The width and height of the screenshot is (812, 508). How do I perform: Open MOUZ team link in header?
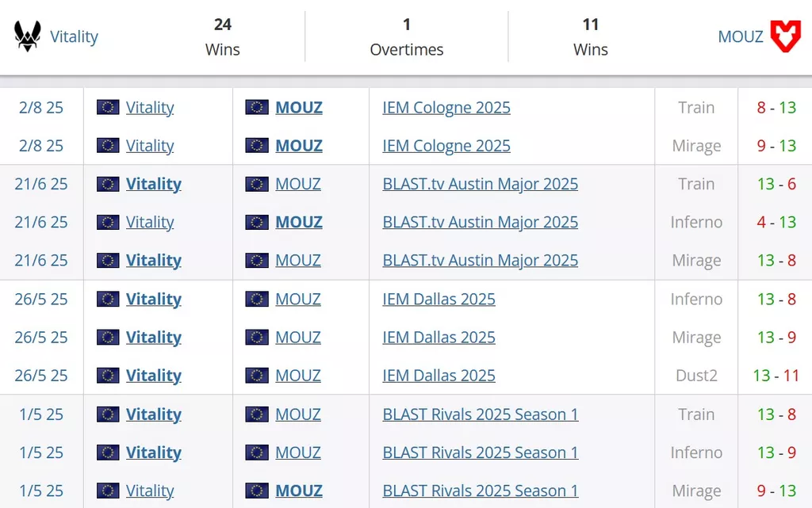741,36
